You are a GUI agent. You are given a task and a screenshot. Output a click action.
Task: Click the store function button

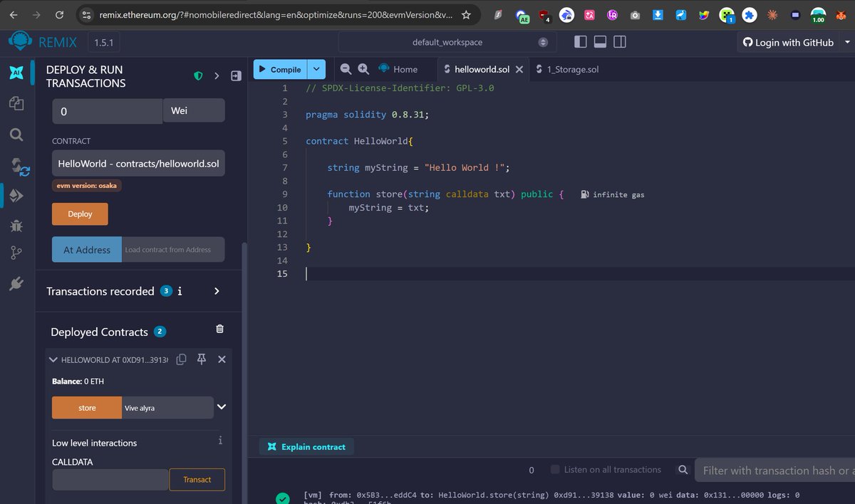87,408
